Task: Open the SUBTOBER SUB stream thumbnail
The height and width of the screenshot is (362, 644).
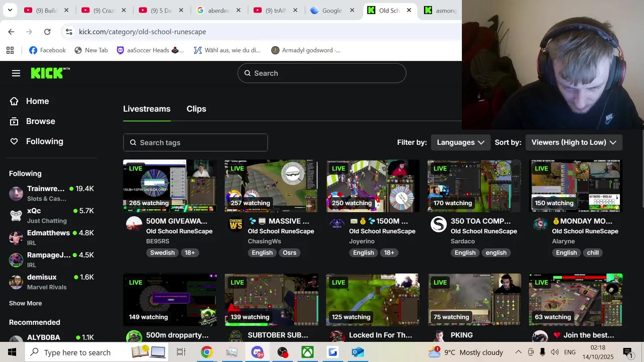Action: [x=272, y=300]
